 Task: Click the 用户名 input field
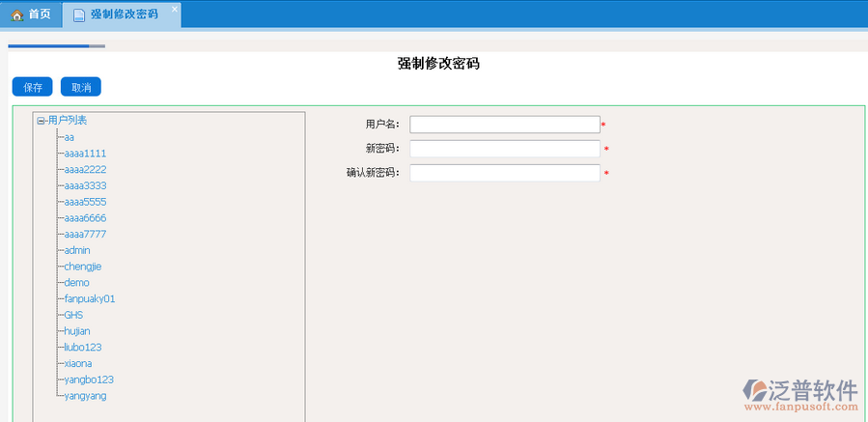pos(504,125)
